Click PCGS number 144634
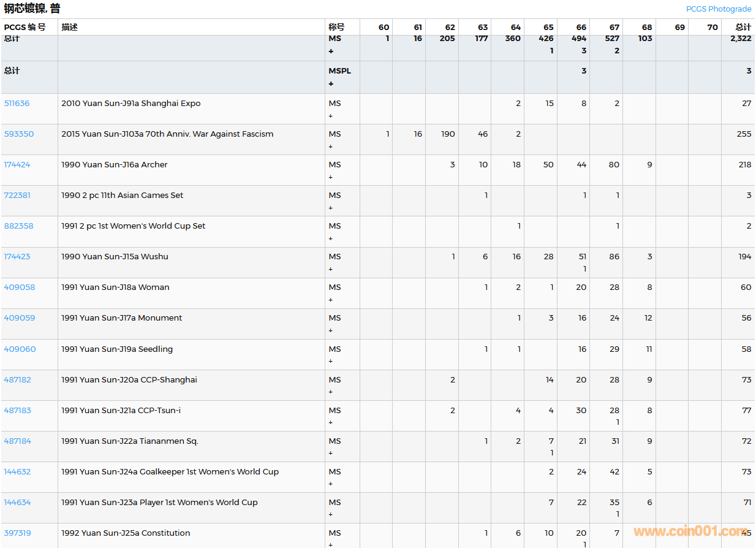This screenshot has width=756, height=548. tap(17, 503)
